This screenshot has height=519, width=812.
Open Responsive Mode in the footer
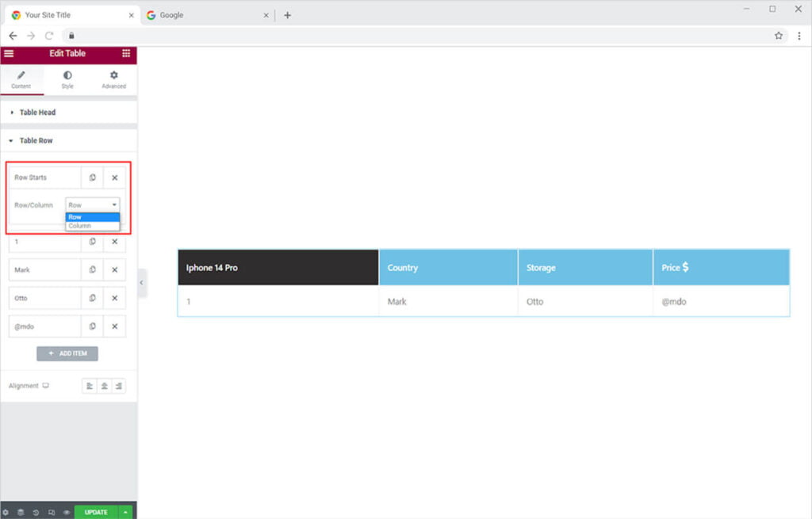(x=51, y=513)
